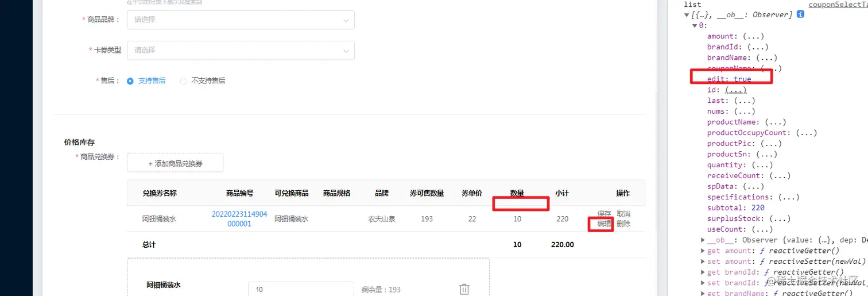Expand set brandId reactiveSetter
The height and width of the screenshot is (296, 868).
coord(703,283)
